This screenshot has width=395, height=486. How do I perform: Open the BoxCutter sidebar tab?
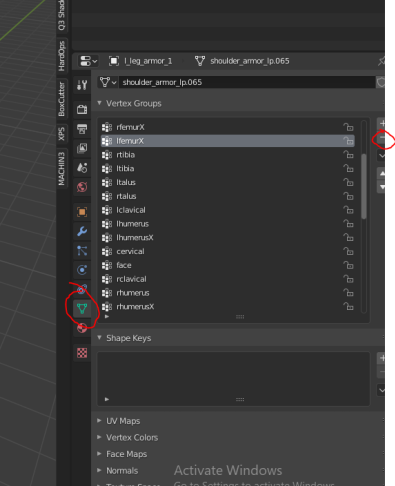[62, 99]
